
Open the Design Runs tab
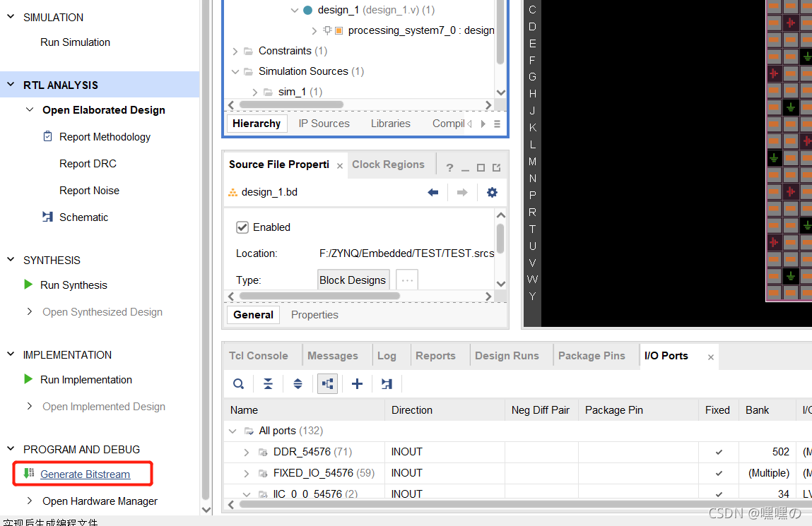coord(507,356)
